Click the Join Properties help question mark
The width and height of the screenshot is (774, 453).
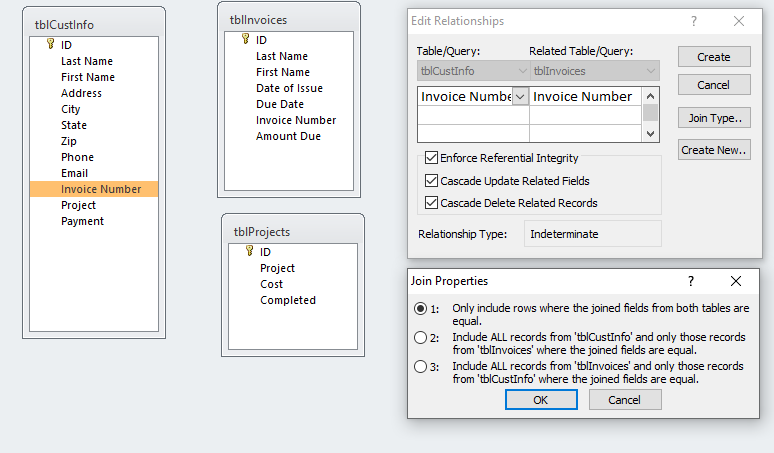691,281
